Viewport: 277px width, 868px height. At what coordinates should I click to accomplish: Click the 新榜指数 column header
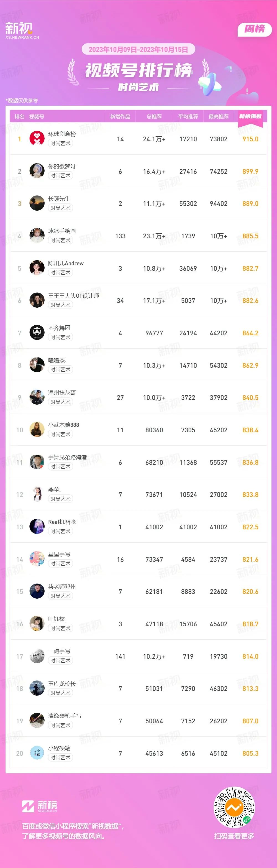click(250, 116)
